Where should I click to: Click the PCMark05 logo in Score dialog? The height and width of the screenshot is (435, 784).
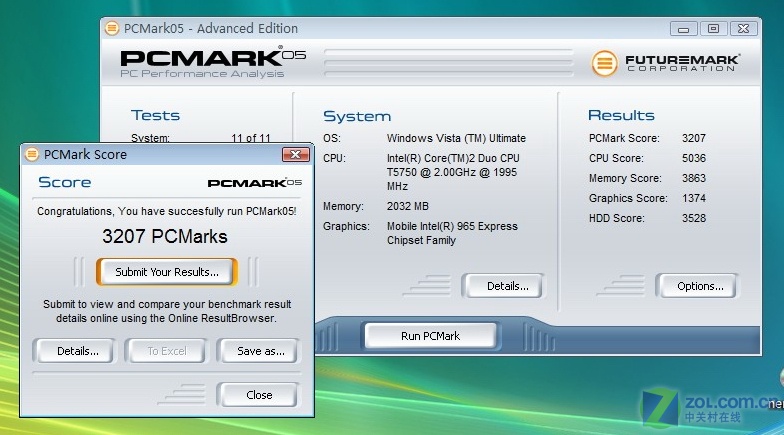254,182
